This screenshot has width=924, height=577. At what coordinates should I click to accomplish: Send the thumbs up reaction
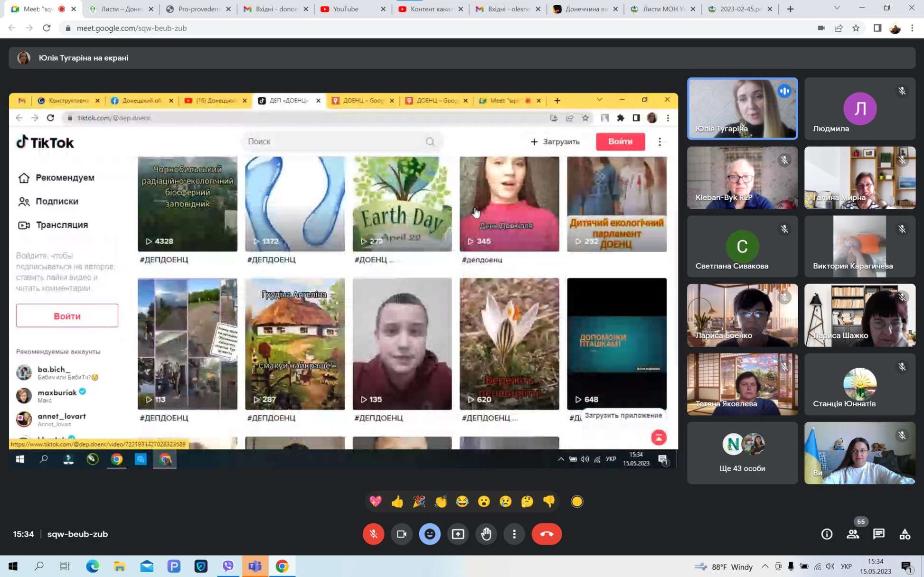click(397, 501)
